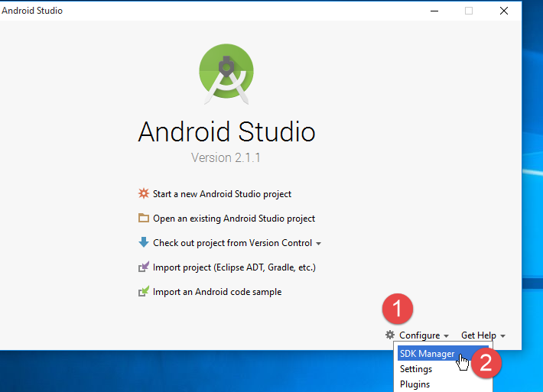Start a new Android Studio project
Screen dimensions: 543x392
coord(222,194)
